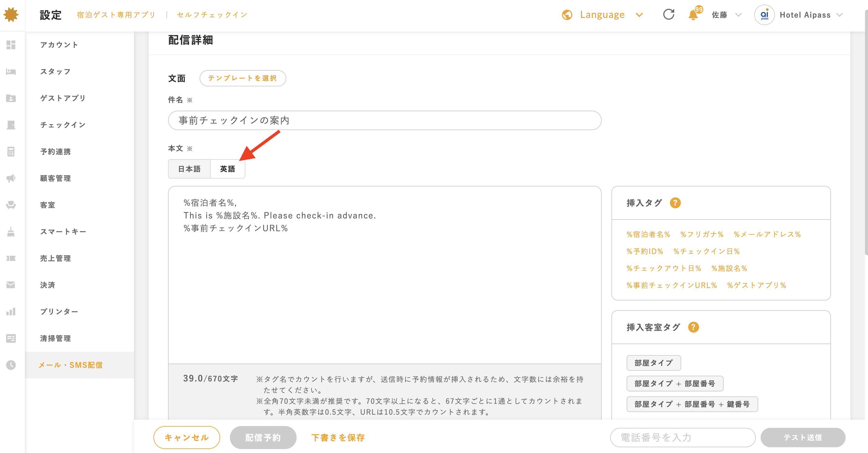Click テンプレートを選択 button
The image size is (868, 453).
pos(243,78)
